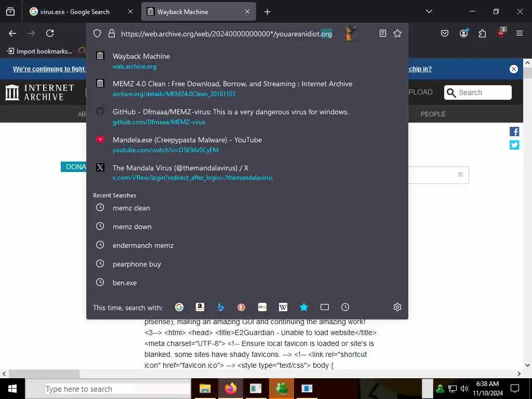
Task: Search open tabs with the tab icon
Action: [325, 307]
